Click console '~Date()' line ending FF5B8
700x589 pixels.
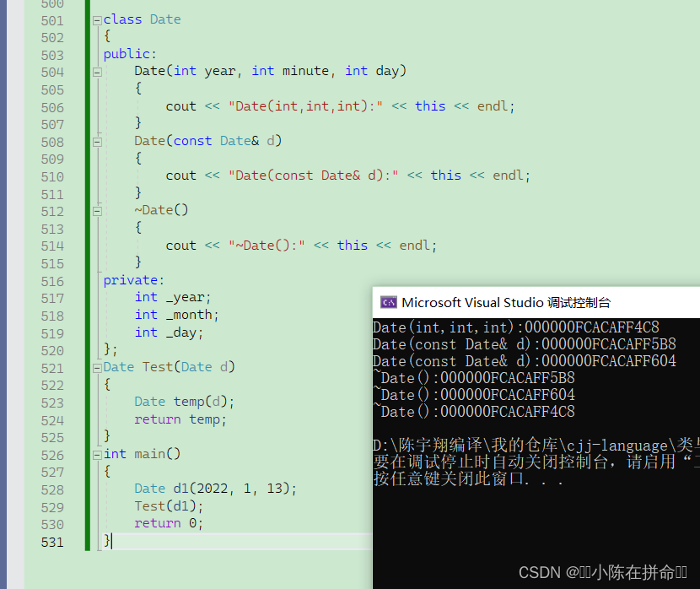(x=474, y=378)
